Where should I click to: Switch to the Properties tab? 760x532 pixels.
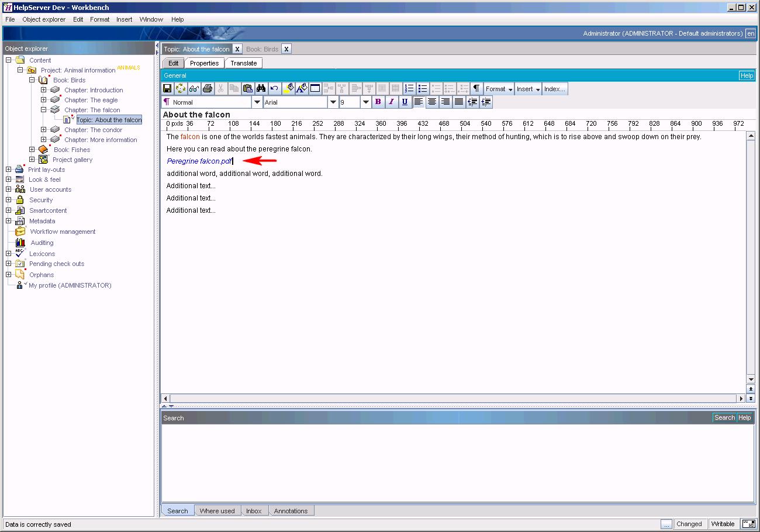click(204, 63)
